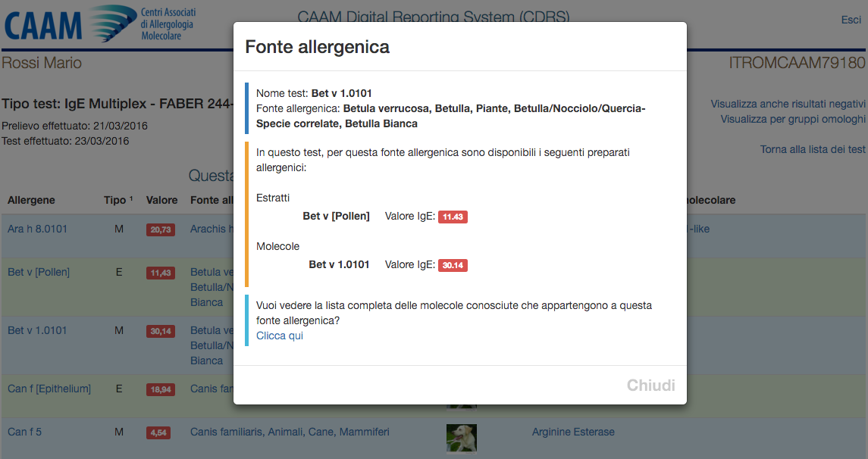Open the Bet v [Pollen] allergen link

click(x=38, y=272)
